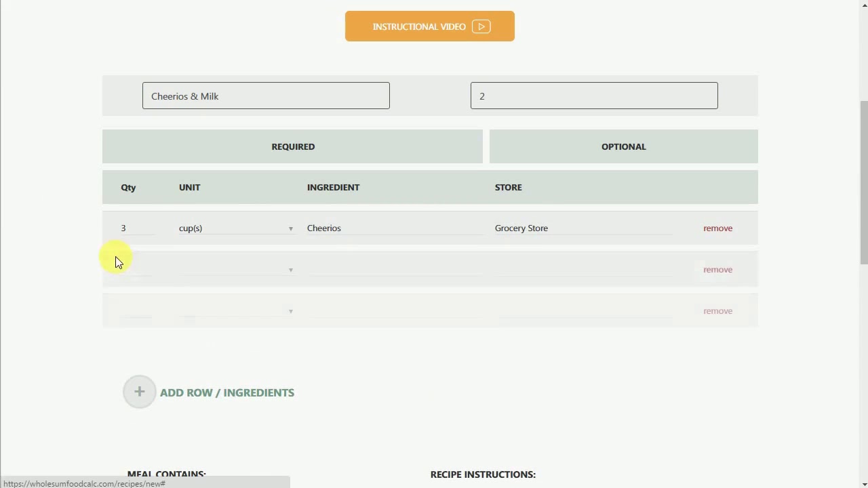Edit the Cheerios ingredient field
This screenshot has height=488, width=868.
point(395,228)
